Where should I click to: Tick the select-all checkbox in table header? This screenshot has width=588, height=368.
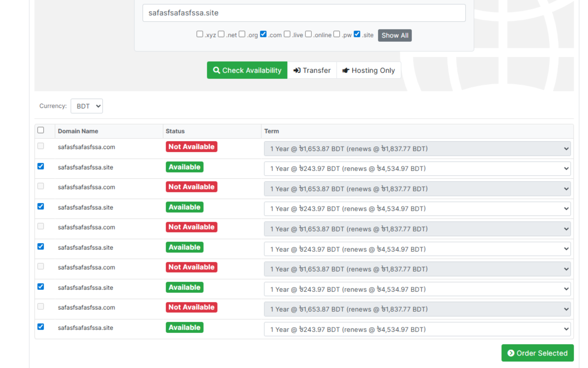click(41, 130)
